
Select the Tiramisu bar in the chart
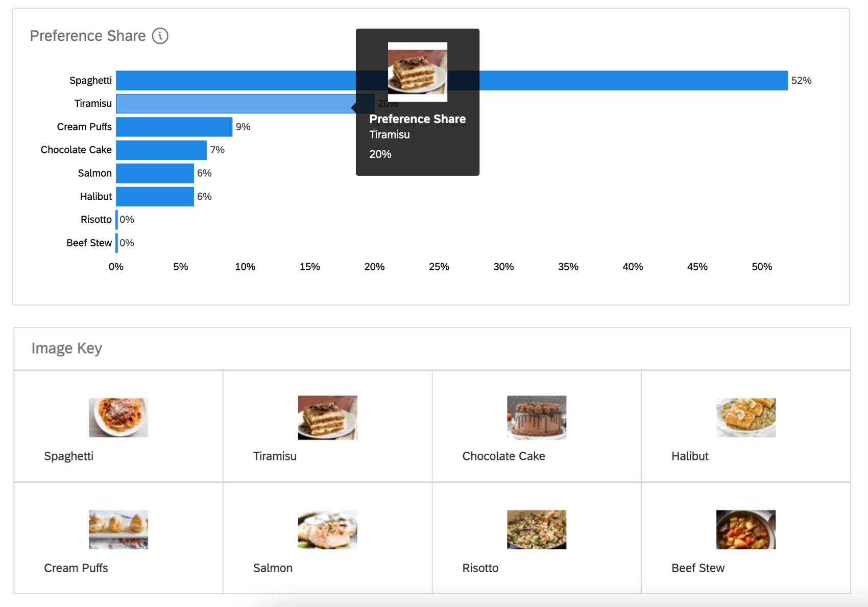click(235, 104)
